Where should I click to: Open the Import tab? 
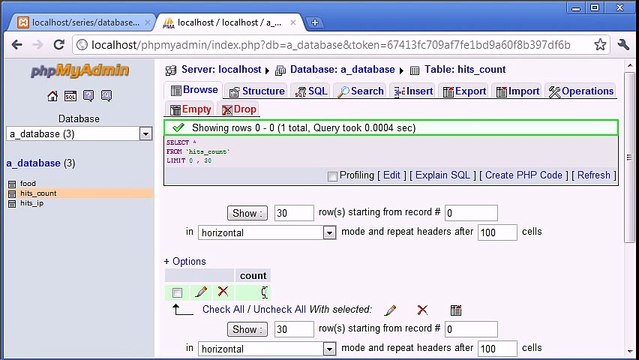click(518, 91)
